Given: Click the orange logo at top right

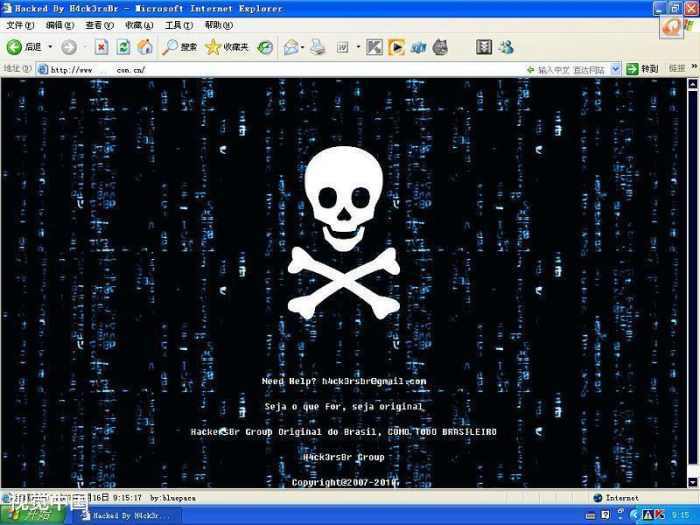Looking at the screenshot, I should click(x=671, y=27).
